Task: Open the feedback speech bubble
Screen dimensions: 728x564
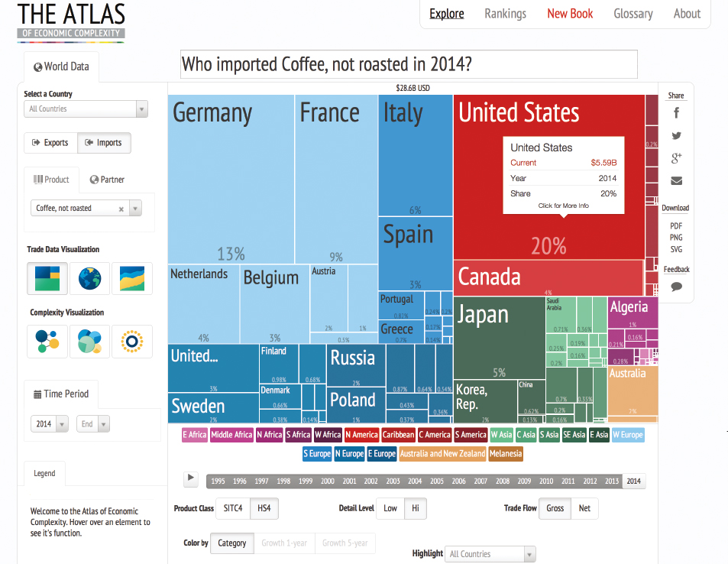Action: coord(677,287)
